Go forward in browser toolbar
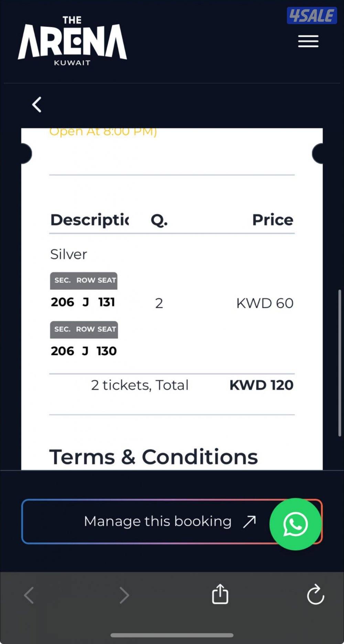The image size is (344, 644). pos(124,595)
